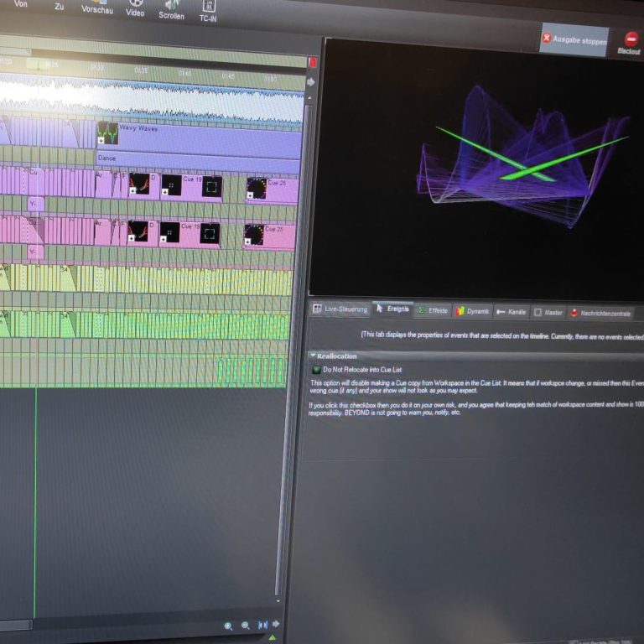The image size is (644, 644).
Task: Click the blue fit-to-width timeline icon
Action: pyautogui.click(x=262, y=626)
